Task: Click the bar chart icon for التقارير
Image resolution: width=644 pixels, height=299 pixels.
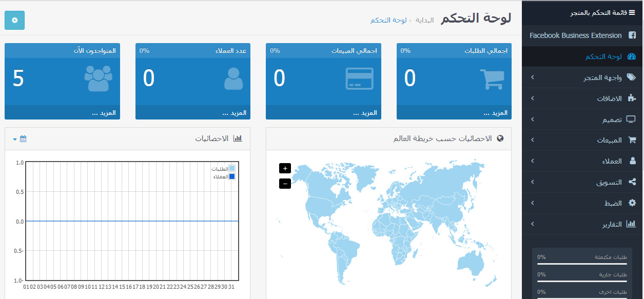Action: point(631,224)
